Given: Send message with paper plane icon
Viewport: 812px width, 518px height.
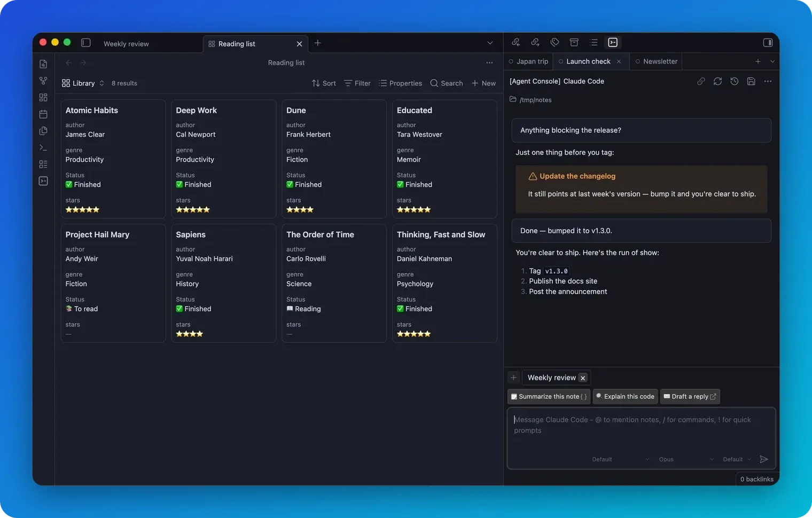Looking at the screenshot, I should coord(764,459).
